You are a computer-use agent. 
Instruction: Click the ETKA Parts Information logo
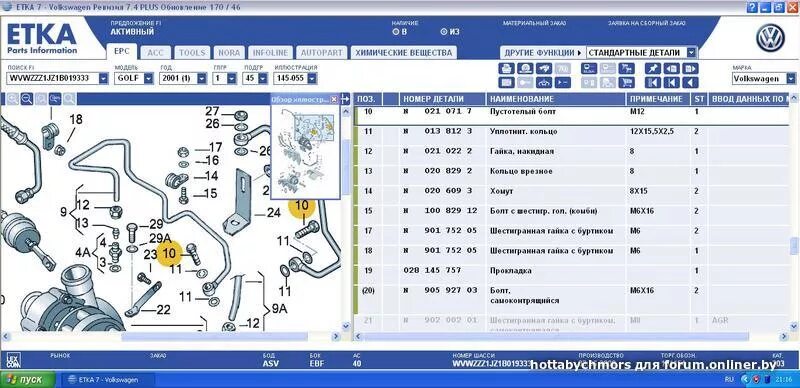(x=42, y=38)
